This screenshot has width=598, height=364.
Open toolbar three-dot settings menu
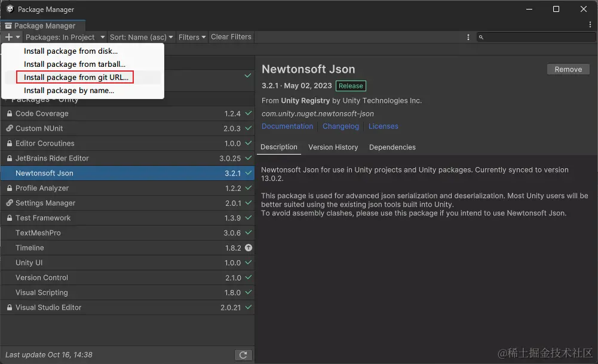pos(468,38)
